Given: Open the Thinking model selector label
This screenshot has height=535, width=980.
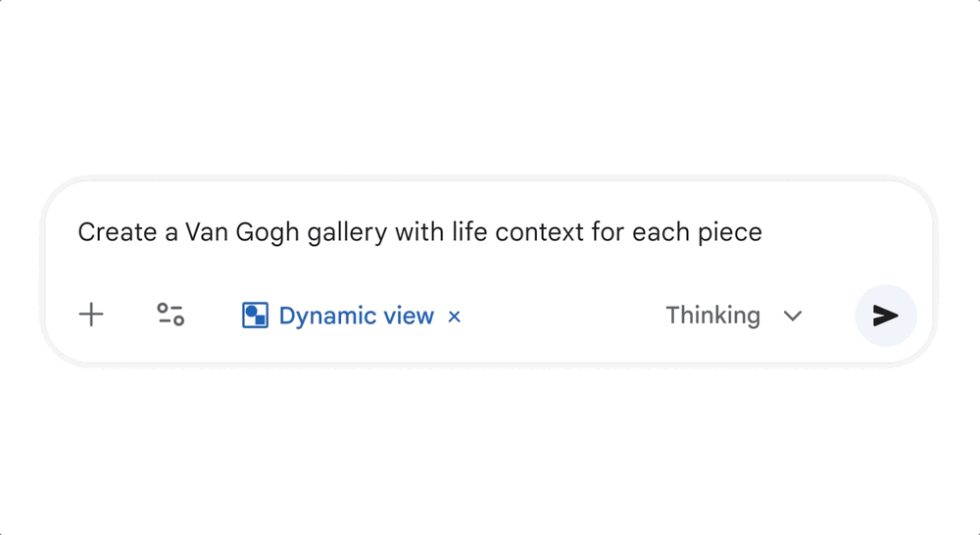Looking at the screenshot, I should tap(712, 316).
